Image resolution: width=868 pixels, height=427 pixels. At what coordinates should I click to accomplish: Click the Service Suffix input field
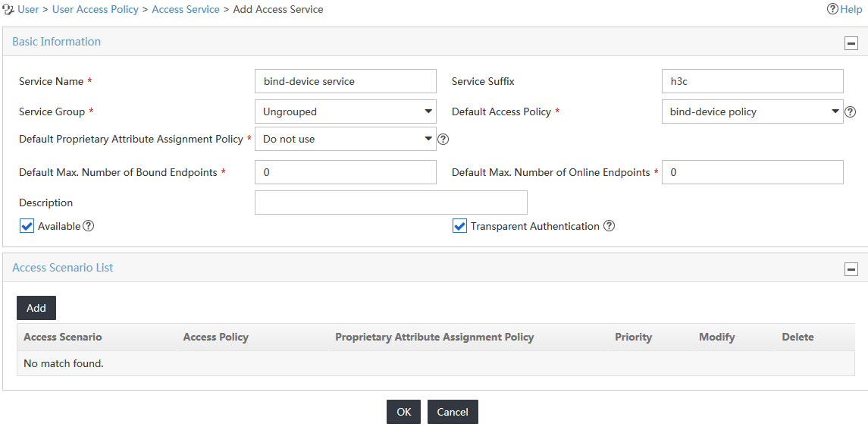coord(752,81)
